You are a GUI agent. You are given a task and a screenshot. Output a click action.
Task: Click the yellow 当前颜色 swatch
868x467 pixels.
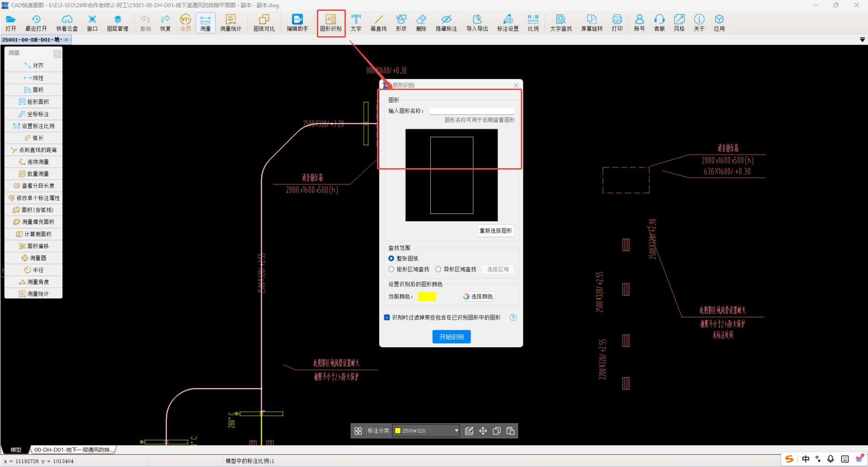tap(427, 297)
